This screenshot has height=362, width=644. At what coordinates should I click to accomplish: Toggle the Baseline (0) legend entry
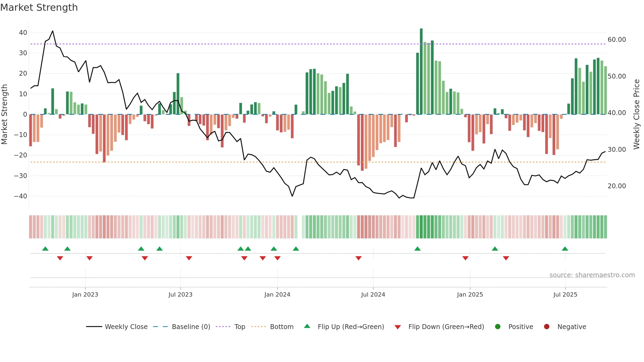click(x=182, y=327)
